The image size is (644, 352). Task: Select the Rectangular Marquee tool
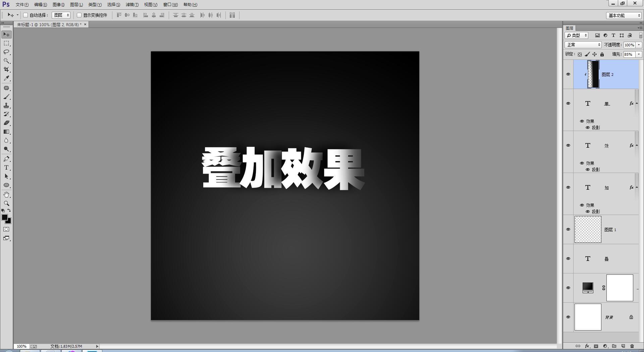6,43
